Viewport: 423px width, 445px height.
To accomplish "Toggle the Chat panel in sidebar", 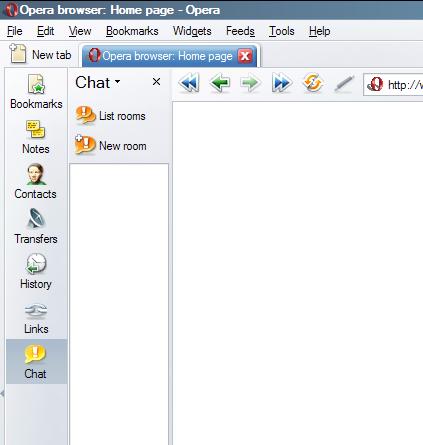I will [x=36, y=362].
